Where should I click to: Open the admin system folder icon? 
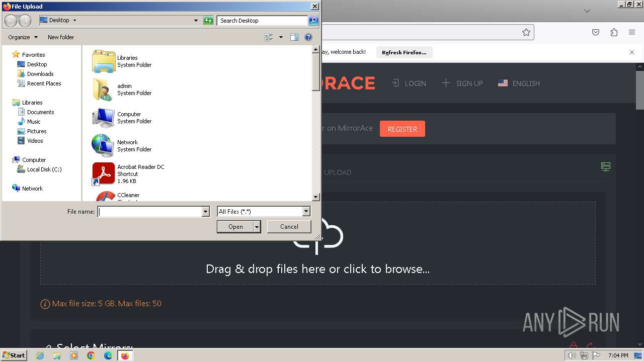104,89
